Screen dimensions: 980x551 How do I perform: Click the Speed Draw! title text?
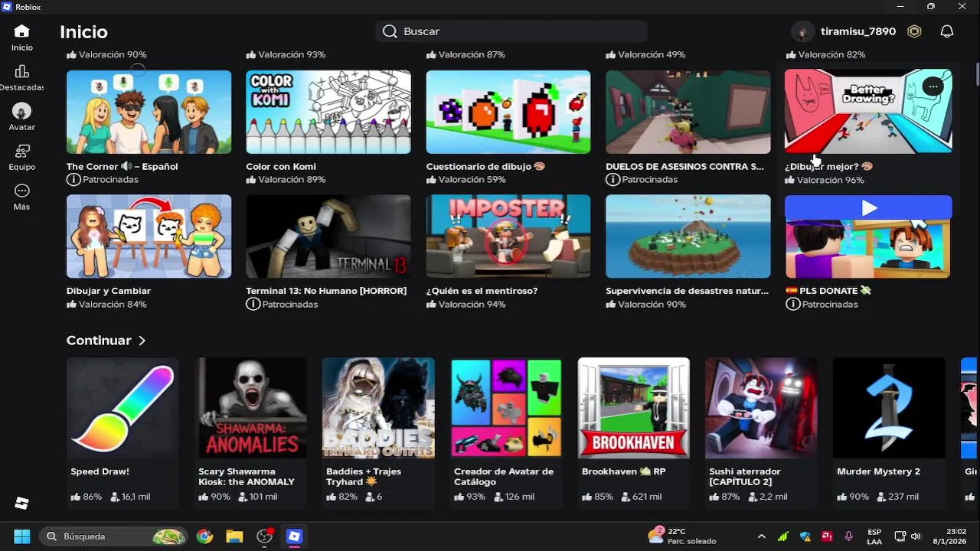(100, 471)
